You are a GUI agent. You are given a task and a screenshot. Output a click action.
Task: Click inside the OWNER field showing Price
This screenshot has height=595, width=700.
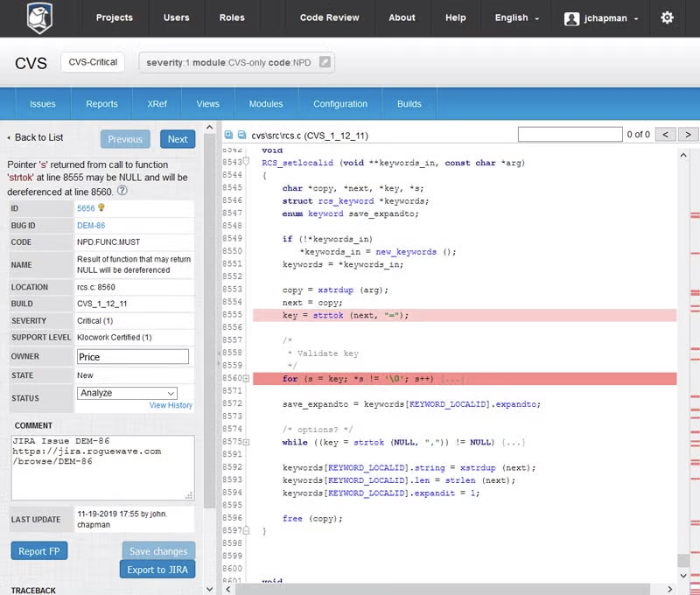click(133, 356)
